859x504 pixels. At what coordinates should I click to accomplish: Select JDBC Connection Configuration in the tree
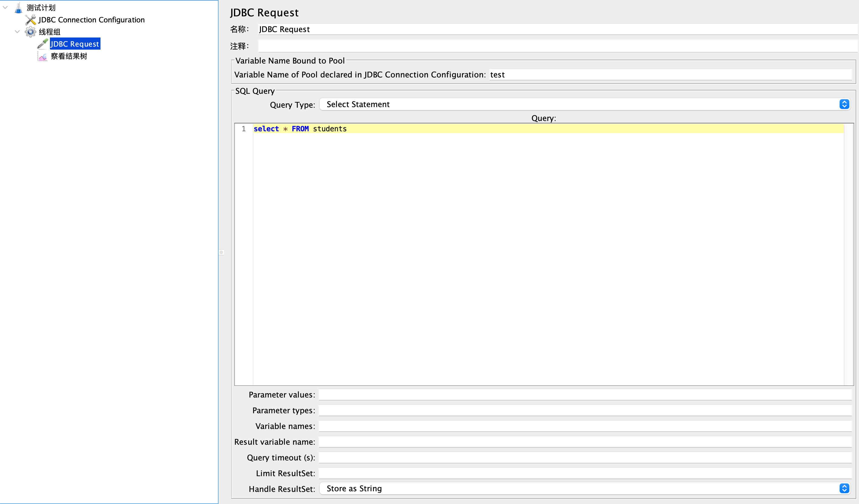coord(91,20)
